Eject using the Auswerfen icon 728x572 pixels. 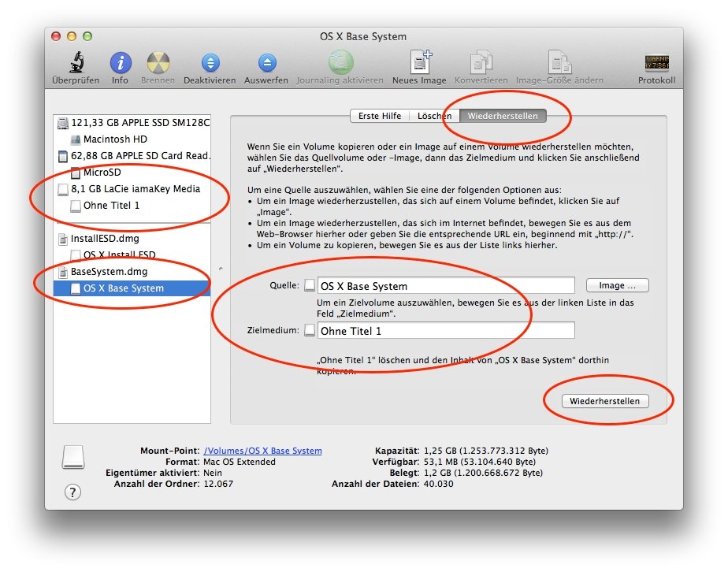267,63
